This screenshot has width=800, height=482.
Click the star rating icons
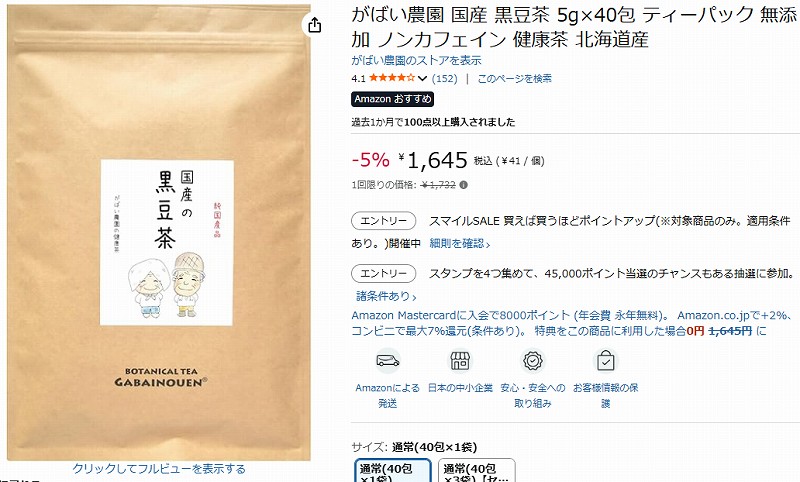[392, 78]
